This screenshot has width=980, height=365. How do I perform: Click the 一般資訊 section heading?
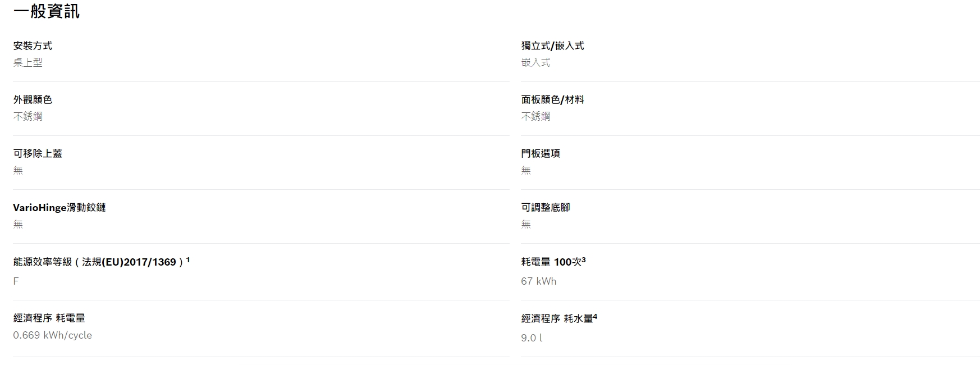point(47,11)
